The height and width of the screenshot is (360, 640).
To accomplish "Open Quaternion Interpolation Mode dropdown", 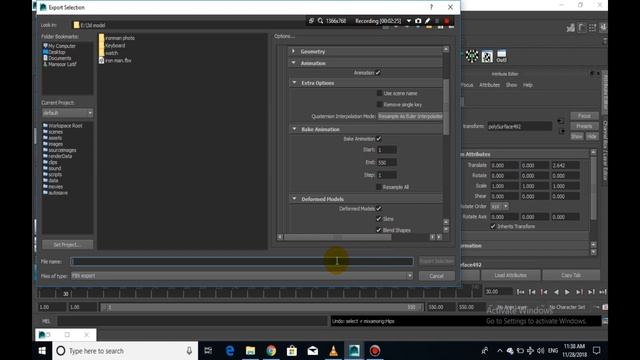I will tap(410, 116).
